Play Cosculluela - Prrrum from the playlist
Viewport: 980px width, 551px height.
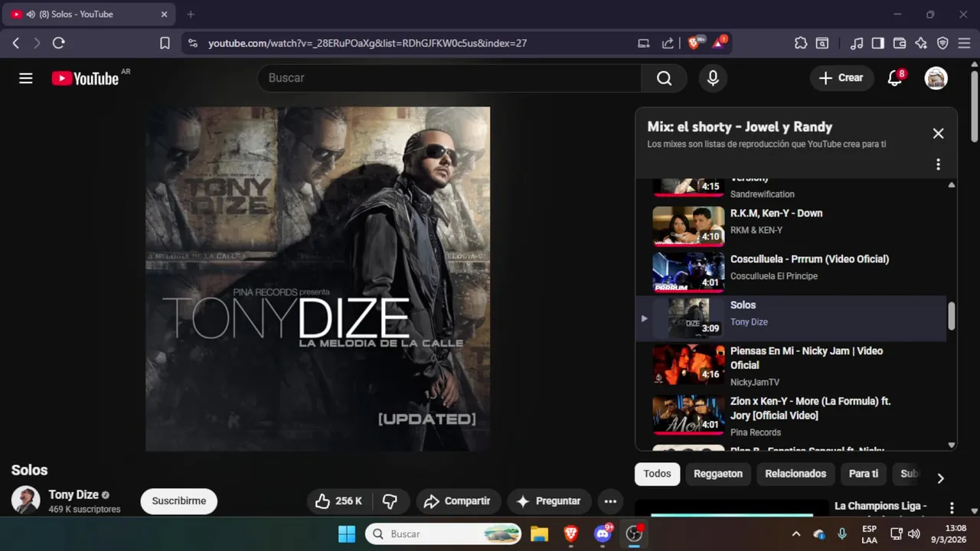(792, 272)
